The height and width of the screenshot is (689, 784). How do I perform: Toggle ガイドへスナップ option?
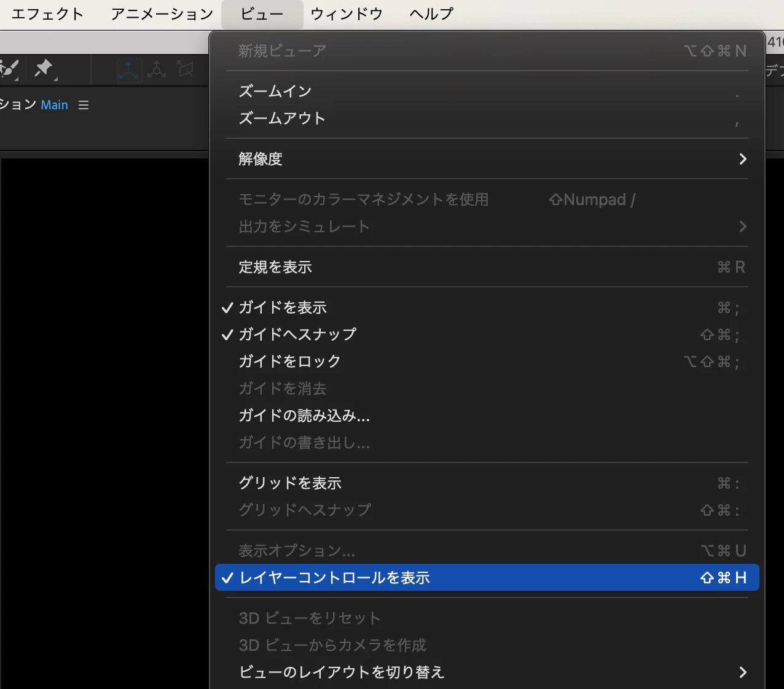[x=487, y=335]
